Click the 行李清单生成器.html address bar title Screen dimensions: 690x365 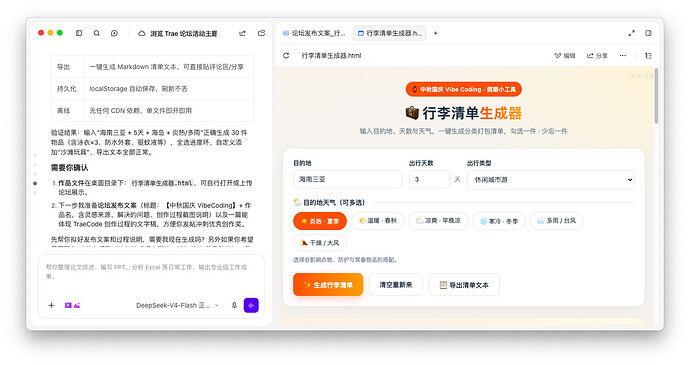click(x=331, y=55)
